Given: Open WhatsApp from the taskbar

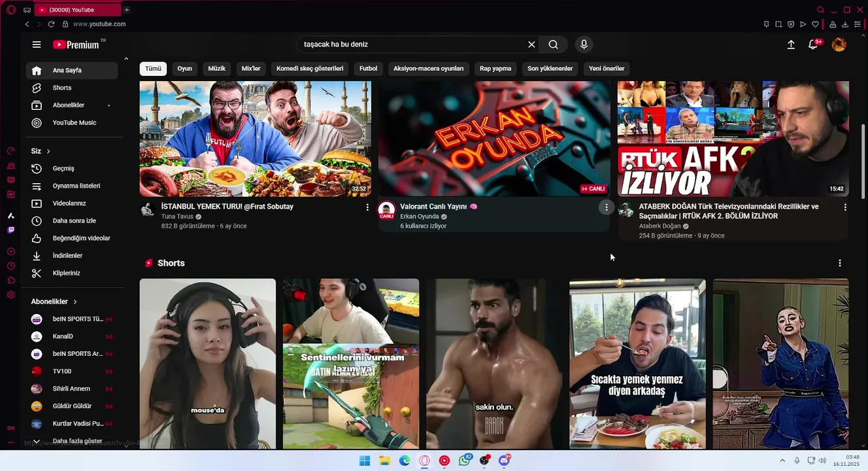Looking at the screenshot, I should (x=465, y=461).
